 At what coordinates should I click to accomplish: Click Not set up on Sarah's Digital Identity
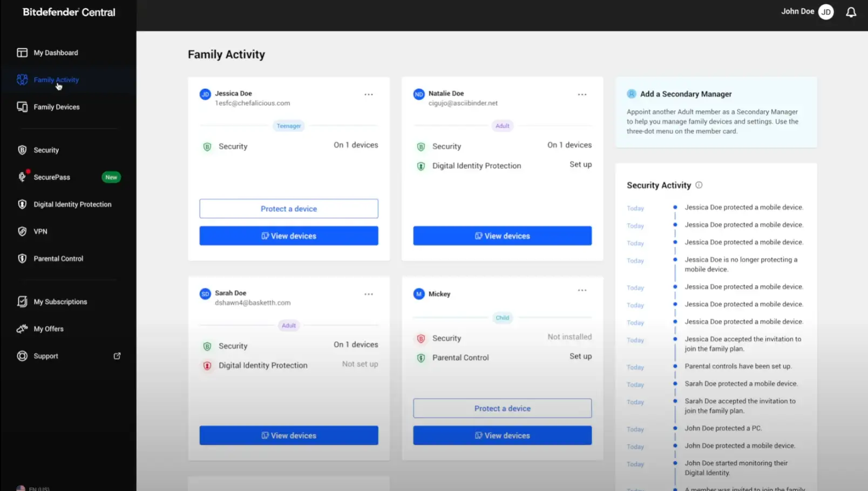point(360,365)
